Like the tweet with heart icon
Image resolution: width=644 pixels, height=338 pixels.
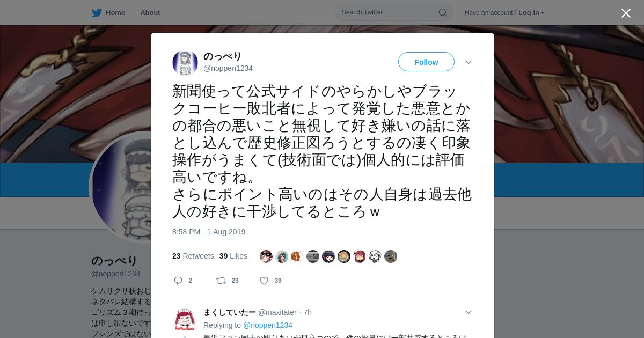(x=264, y=281)
